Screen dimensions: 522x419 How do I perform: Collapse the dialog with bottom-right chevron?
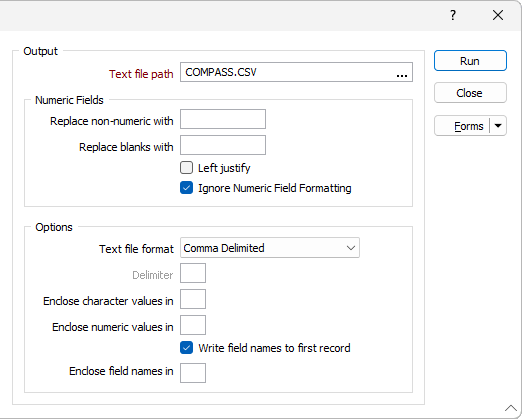510,408
